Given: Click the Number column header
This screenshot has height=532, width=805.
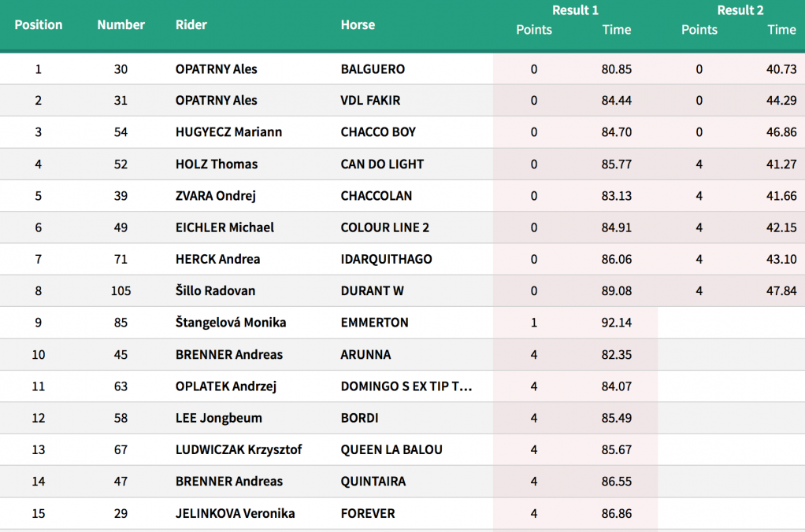Looking at the screenshot, I should point(121,24).
